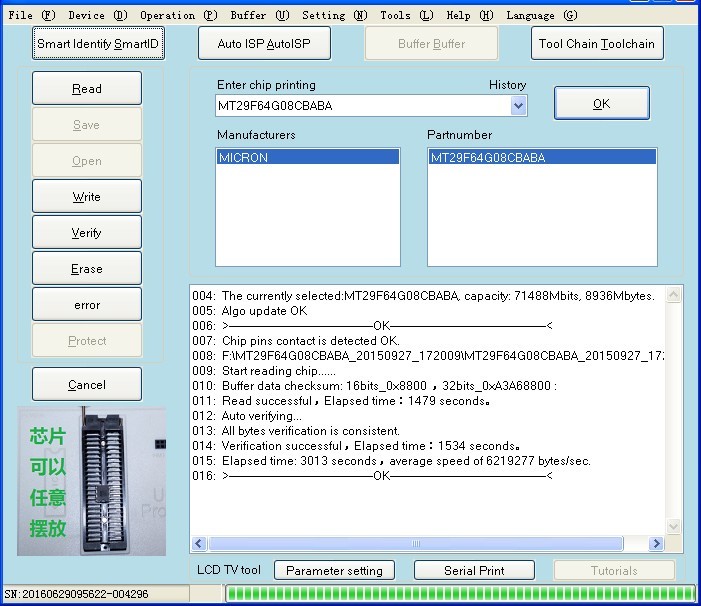
Task: Expand the chip printing history dropdown
Action: tap(518, 106)
